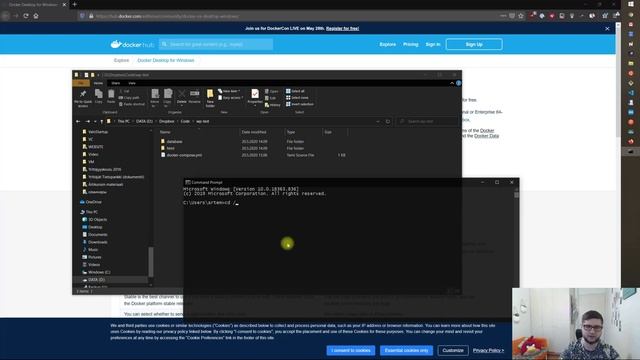
Task: Create a New folder from the ribbon
Action: tap(210, 98)
